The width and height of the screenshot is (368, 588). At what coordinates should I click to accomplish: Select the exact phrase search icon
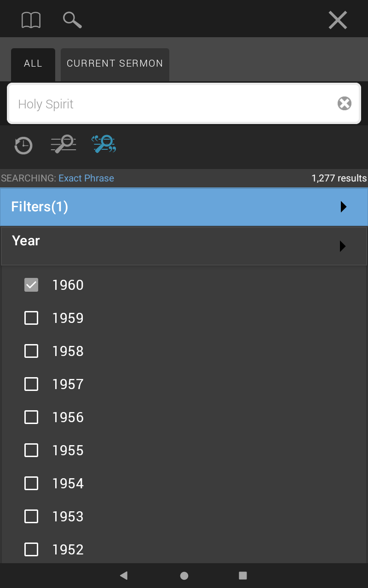click(103, 144)
